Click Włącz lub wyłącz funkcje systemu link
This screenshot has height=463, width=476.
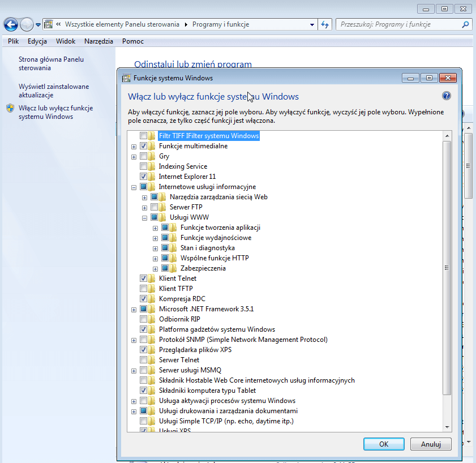coord(56,112)
